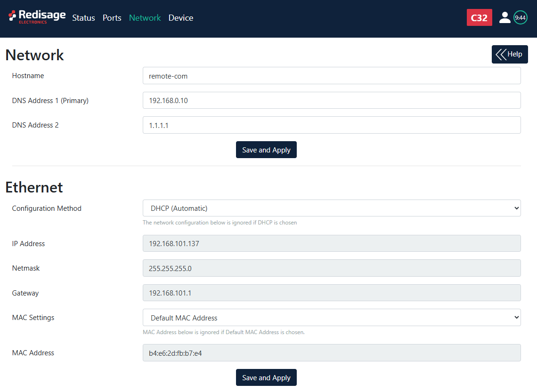
Task: Navigate to the Device menu
Action: (x=181, y=18)
